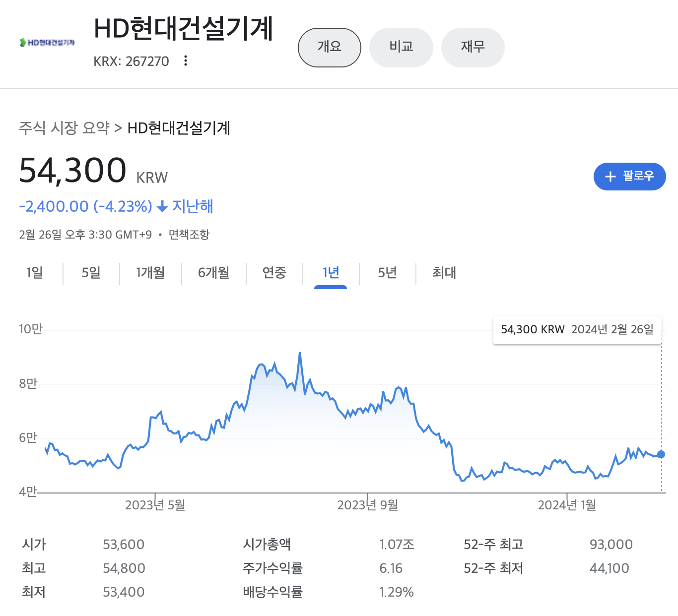This screenshot has height=616, width=678.
Task: Switch chart to 1개월 range
Action: [150, 272]
